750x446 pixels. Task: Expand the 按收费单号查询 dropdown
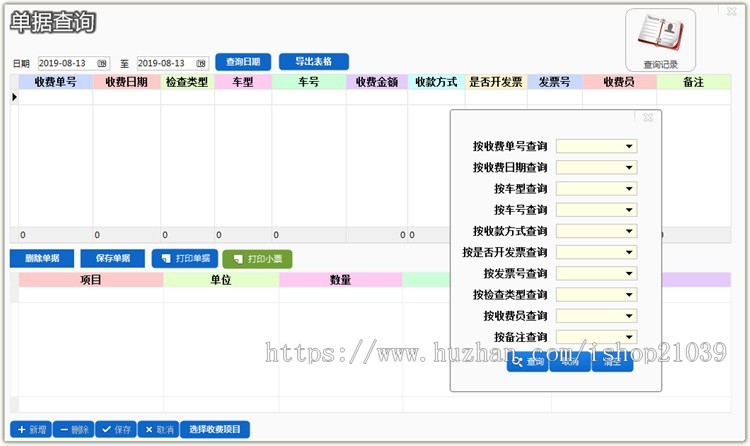(629, 146)
